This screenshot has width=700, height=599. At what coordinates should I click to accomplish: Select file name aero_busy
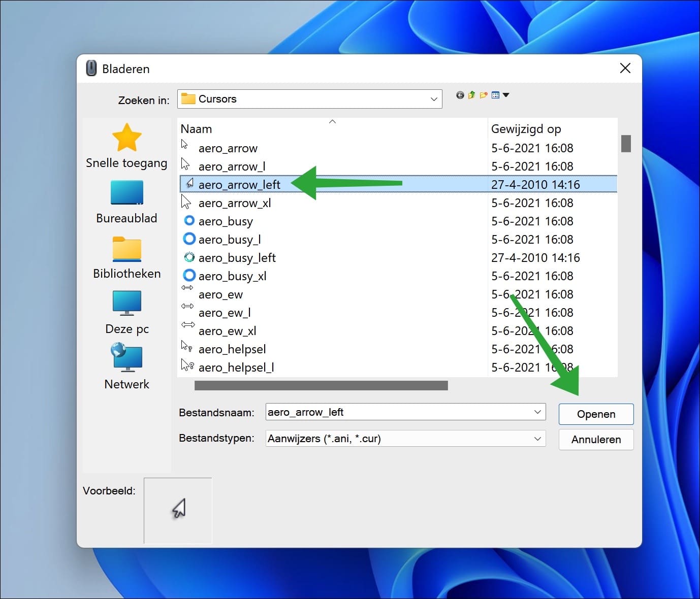226,221
